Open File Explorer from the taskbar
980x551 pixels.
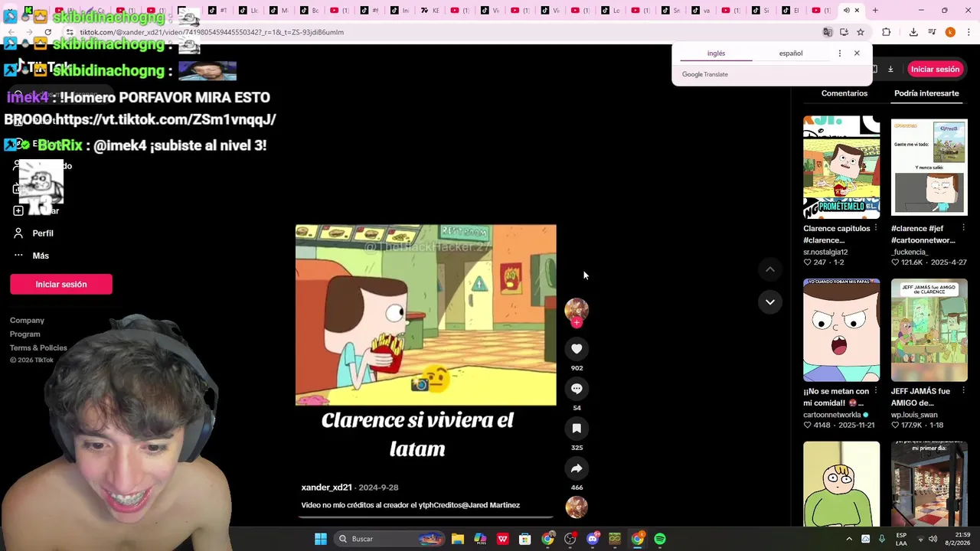point(458,539)
